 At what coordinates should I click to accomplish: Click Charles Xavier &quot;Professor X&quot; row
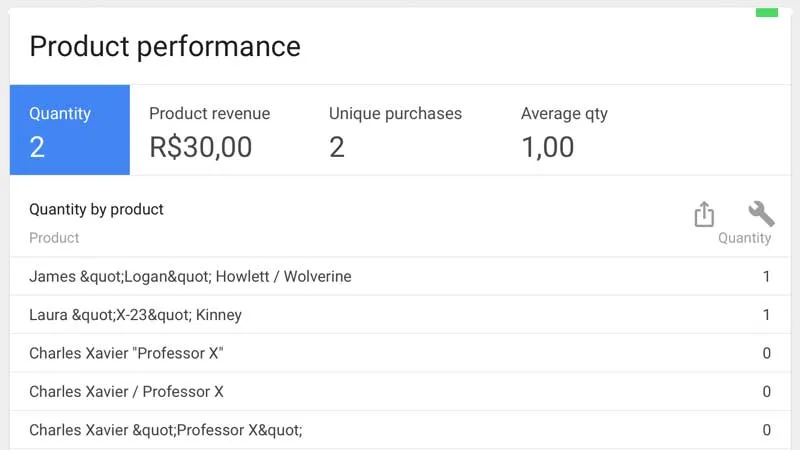click(165, 430)
